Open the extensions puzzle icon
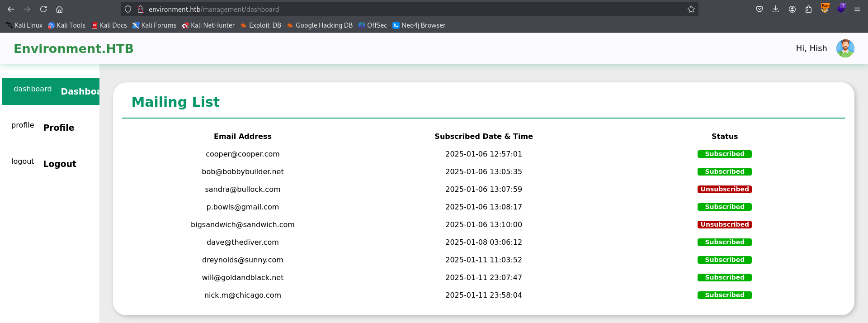The image size is (868, 323). coord(808,9)
